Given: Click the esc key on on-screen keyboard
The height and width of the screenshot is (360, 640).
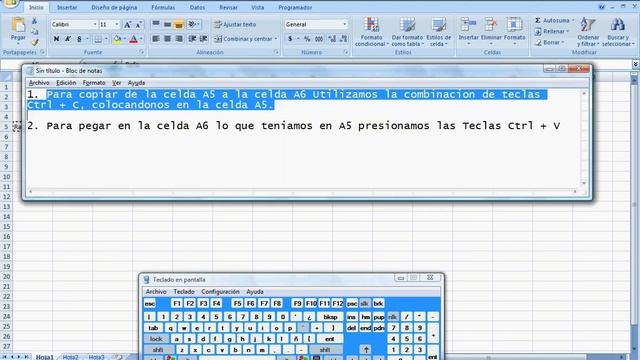Looking at the screenshot, I should tap(150, 304).
